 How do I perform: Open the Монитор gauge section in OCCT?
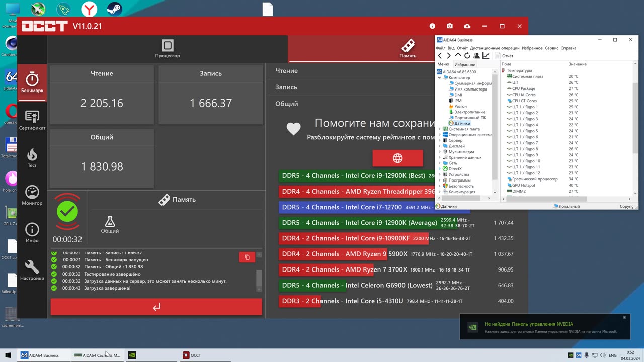(x=32, y=196)
